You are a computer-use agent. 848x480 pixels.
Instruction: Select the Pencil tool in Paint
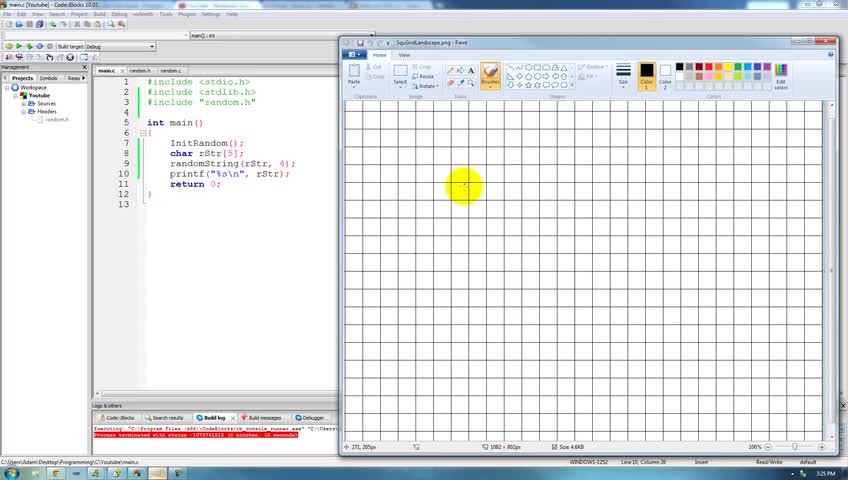[x=450, y=70]
